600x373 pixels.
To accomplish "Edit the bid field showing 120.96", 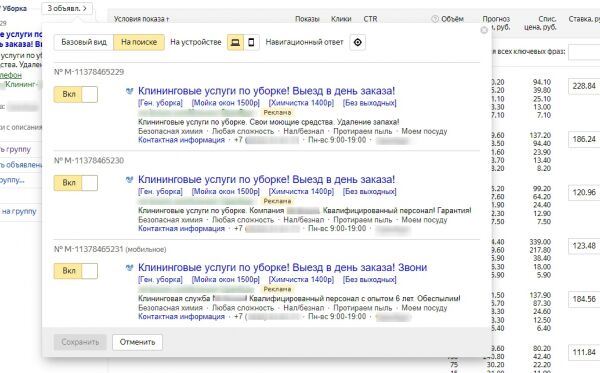I will click(584, 192).
